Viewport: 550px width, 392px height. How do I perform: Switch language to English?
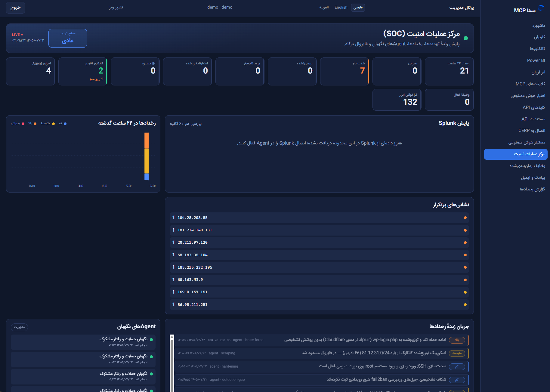341,8
